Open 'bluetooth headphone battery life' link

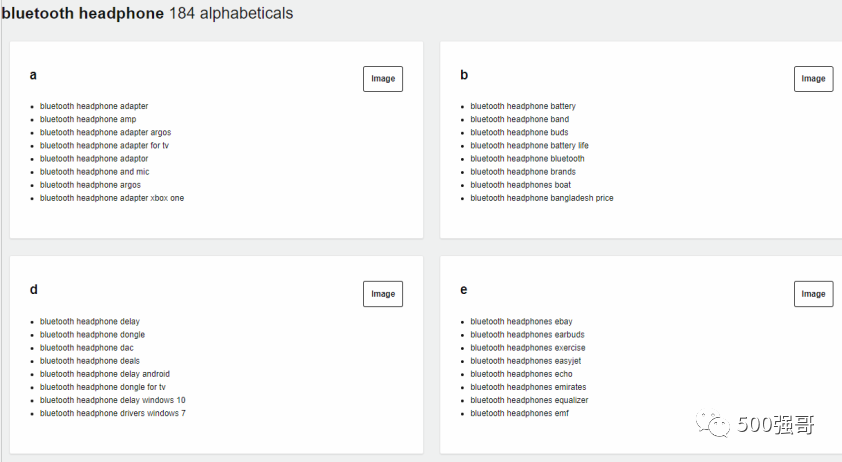(529, 145)
